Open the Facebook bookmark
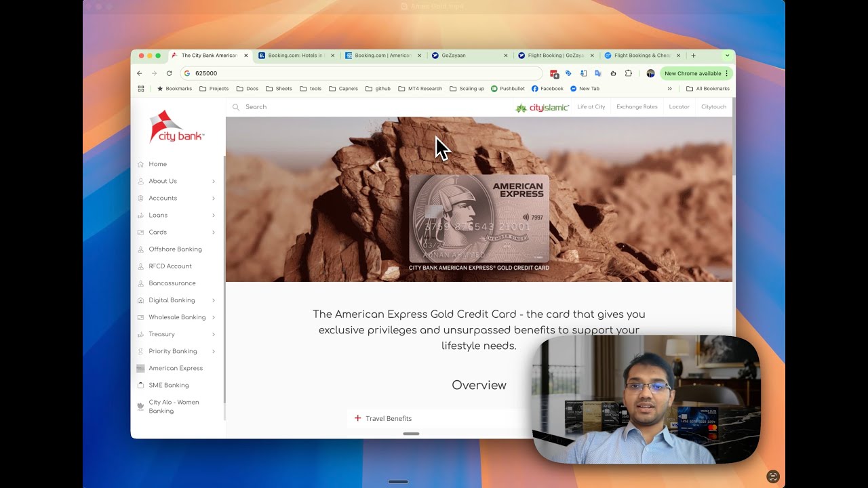Screen dimensions: 868x488 click(547, 89)
